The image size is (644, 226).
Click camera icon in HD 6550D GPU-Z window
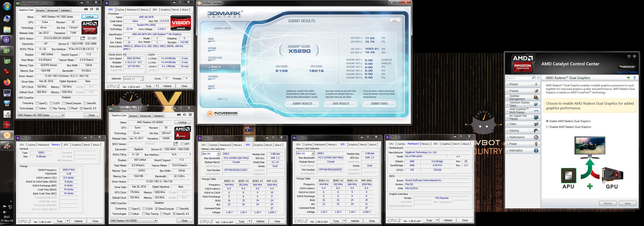[179, 115]
